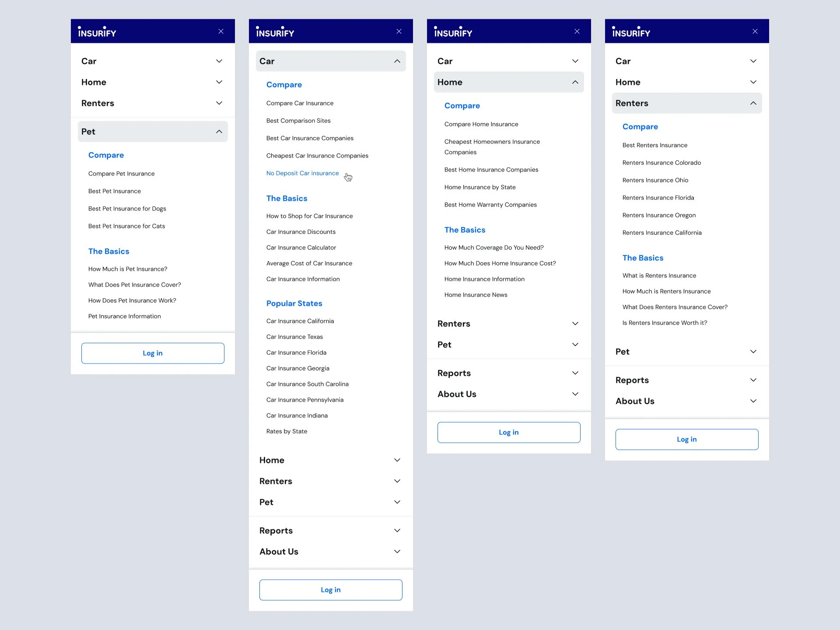Expand About Us in the third panel

pos(575,394)
